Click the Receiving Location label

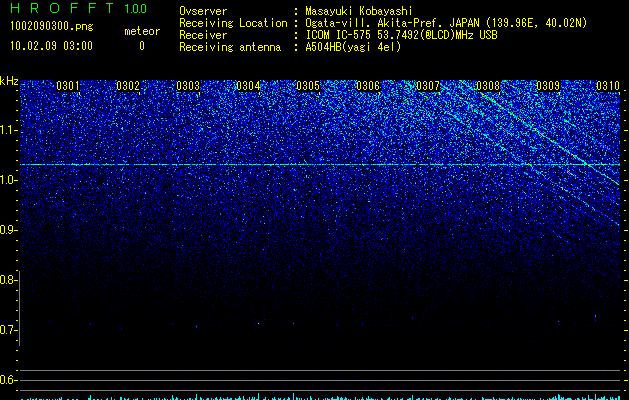233,23
